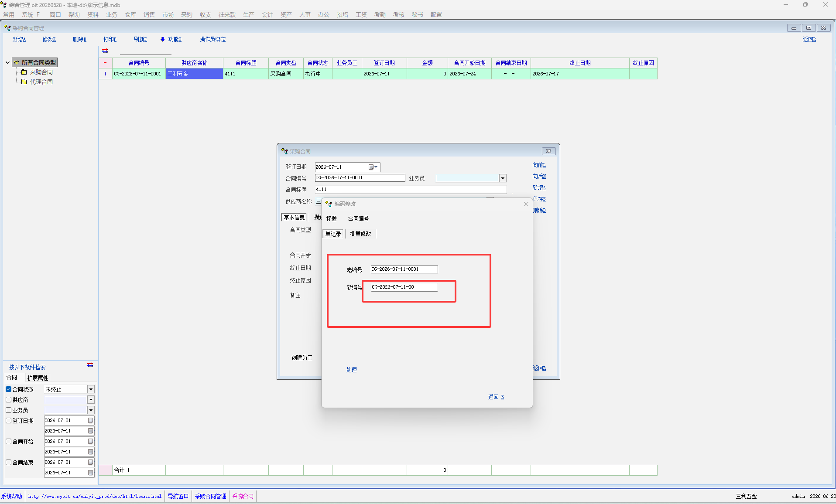Click 处理 to apply the code change
This screenshot has width=836, height=504.
tap(352, 370)
